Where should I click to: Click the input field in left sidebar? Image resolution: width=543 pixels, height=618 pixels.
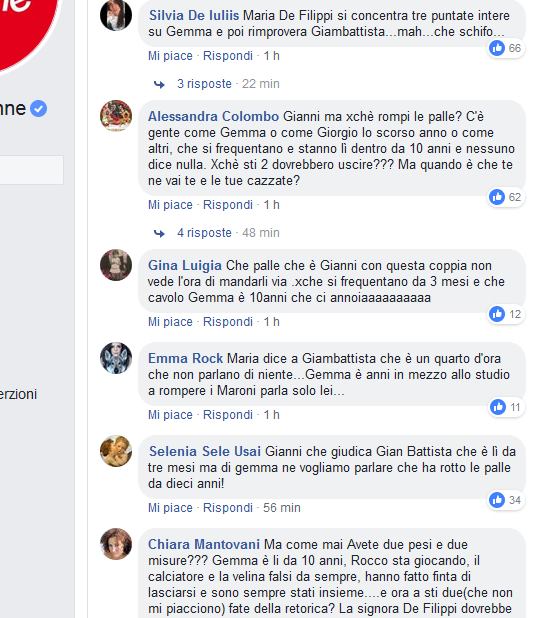pos(32,170)
